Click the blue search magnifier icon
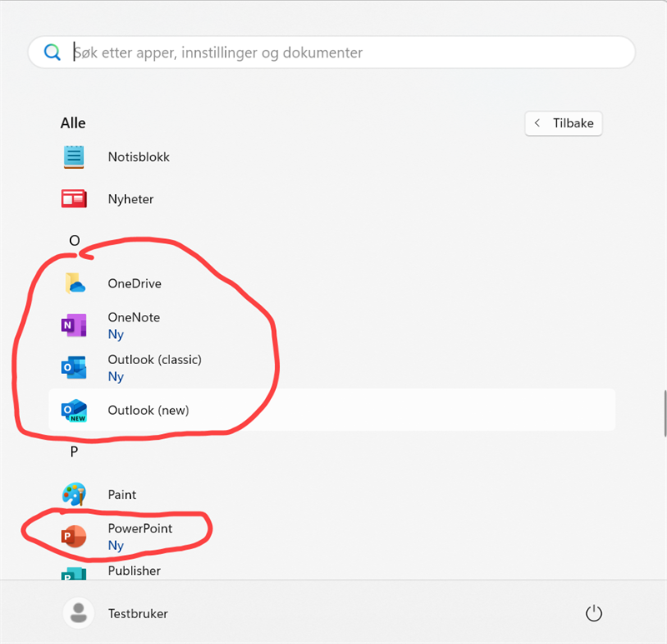This screenshot has height=644, width=667. coord(53,52)
